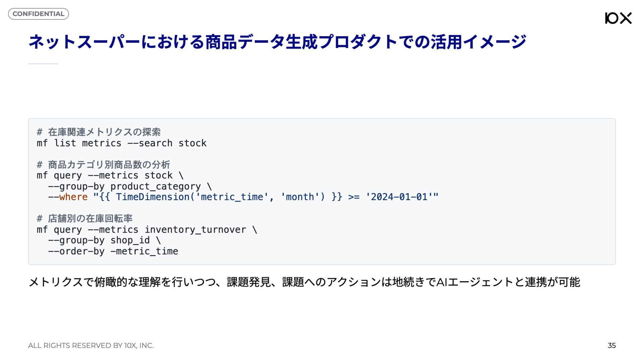The height and width of the screenshot is (362, 644).
Task: Click the '# 在庫関連メトリクスの探索' comment
Action: 99,132
